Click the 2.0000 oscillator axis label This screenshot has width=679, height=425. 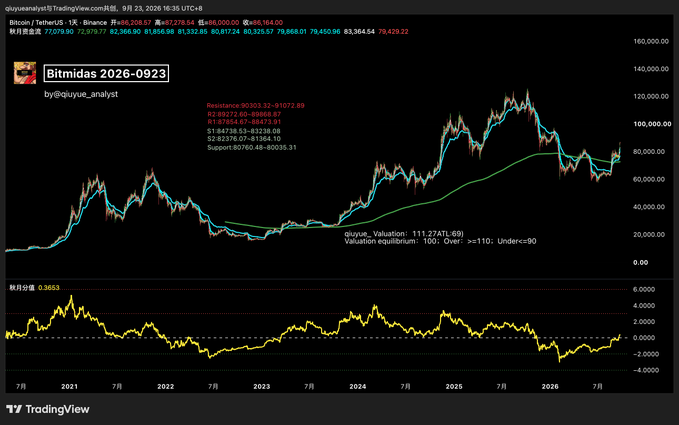click(644, 322)
